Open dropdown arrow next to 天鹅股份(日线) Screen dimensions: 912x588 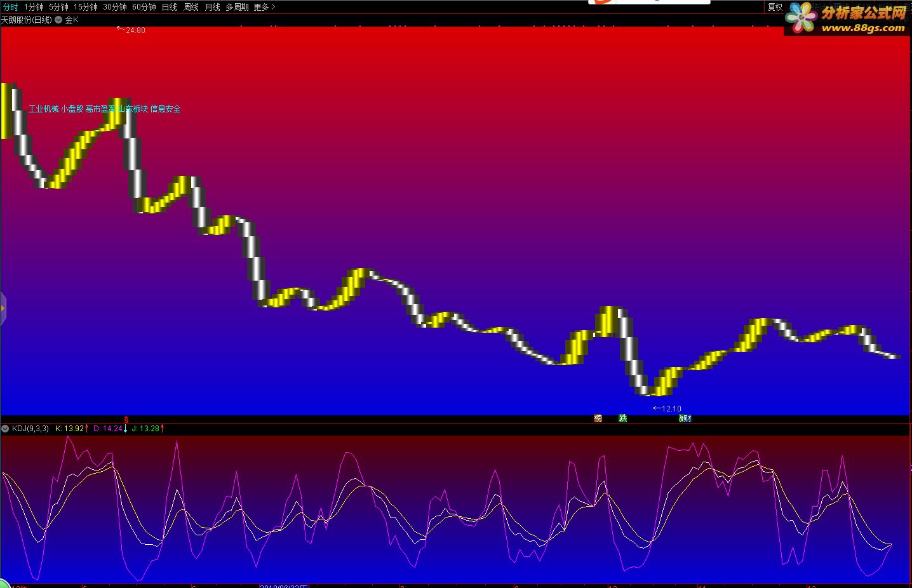[58, 20]
